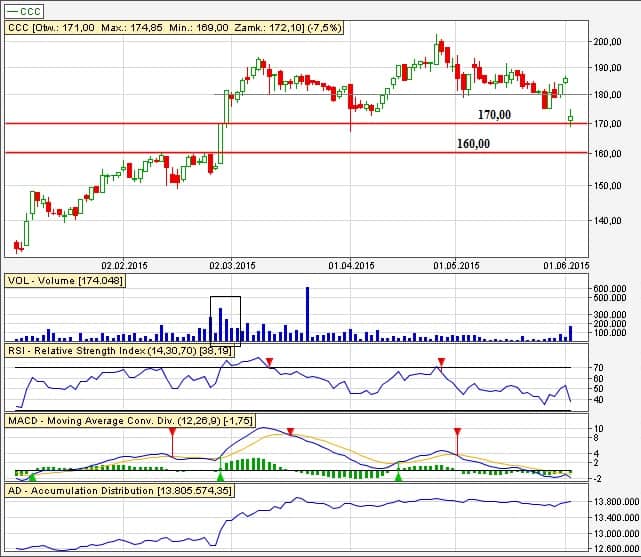This screenshot has height=557, width=641.
Task: Click the middle red arrow in MACD panel
Action: pos(290,432)
